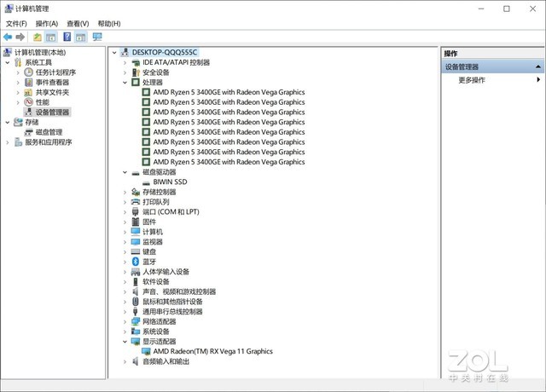
Task: Select the 人体学输入设备 category
Action: [x=166, y=272]
